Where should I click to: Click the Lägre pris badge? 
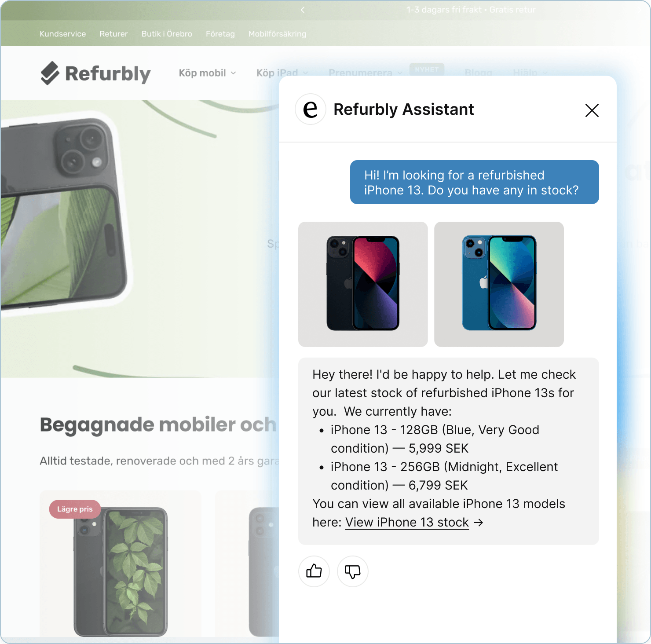click(x=75, y=509)
